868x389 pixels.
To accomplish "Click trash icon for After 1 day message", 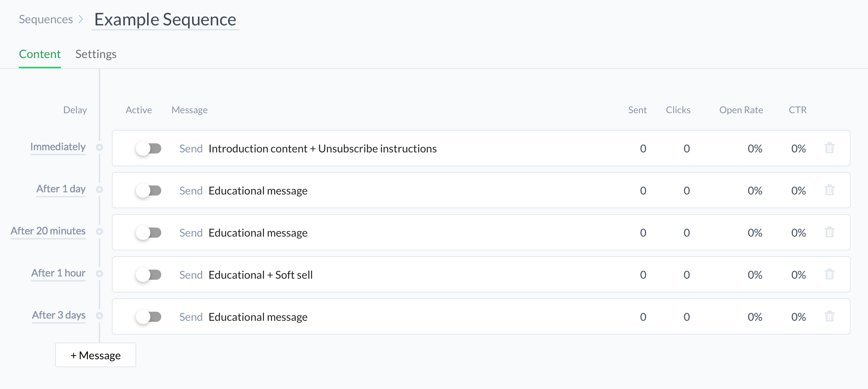I will tap(829, 190).
